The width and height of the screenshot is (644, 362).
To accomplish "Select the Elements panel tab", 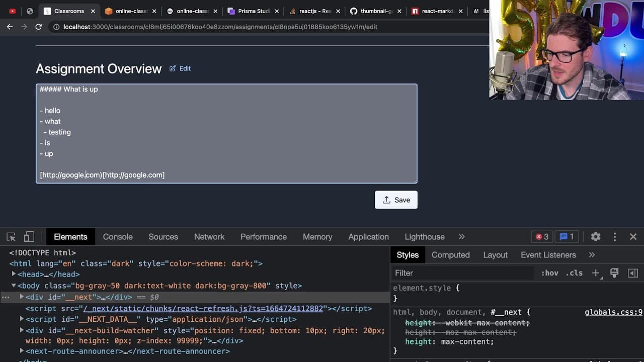I will tap(70, 237).
